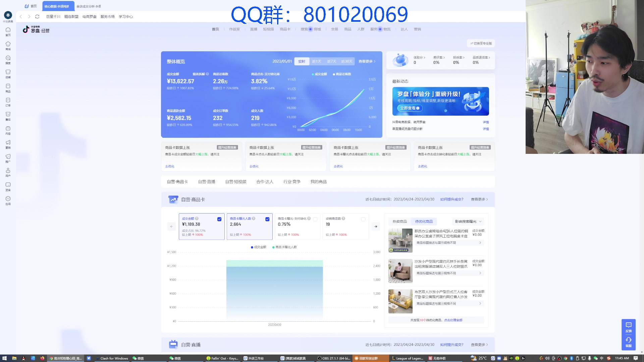The image size is (644, 362).
Task: Click the shop avatar above the sidebar
Action: (8, 15)
